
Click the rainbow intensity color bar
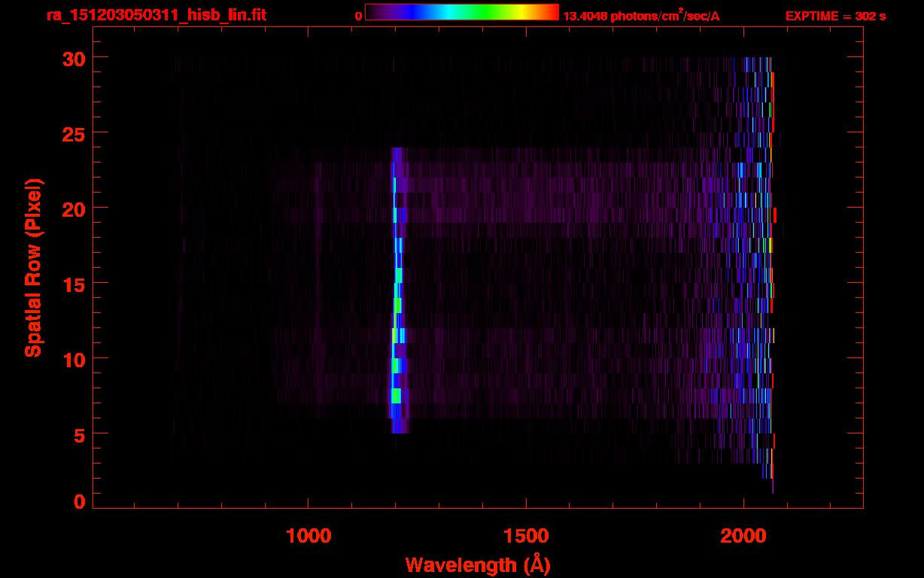tap(462, 12)
